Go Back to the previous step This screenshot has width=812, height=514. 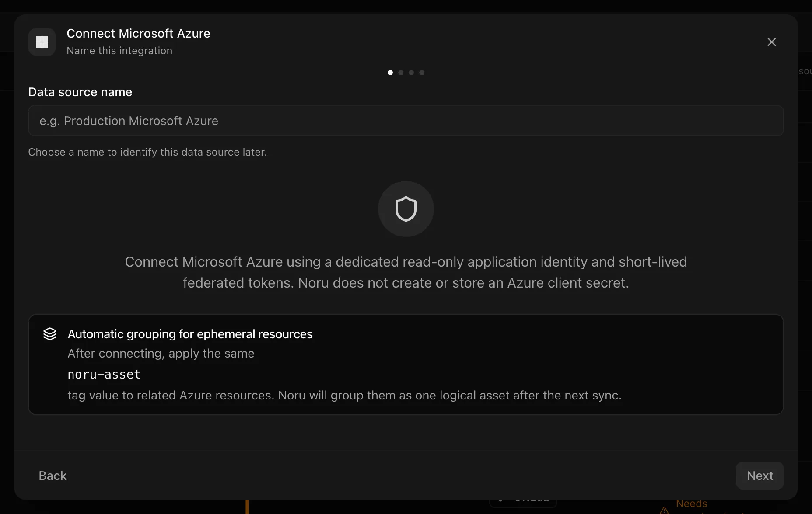click(52, 476)
